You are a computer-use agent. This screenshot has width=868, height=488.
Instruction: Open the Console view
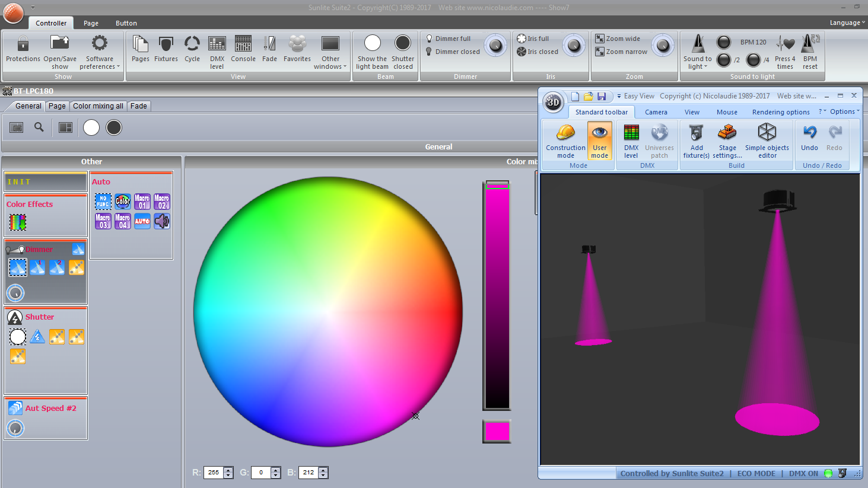(243, 44)
